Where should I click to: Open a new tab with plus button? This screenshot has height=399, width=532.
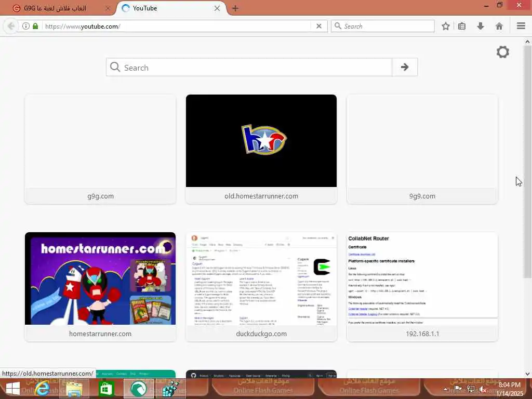tap(235, 8)
